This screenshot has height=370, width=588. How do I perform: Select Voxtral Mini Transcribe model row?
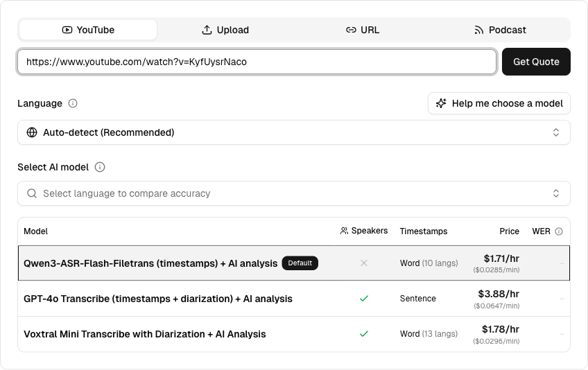click(294, 334)
